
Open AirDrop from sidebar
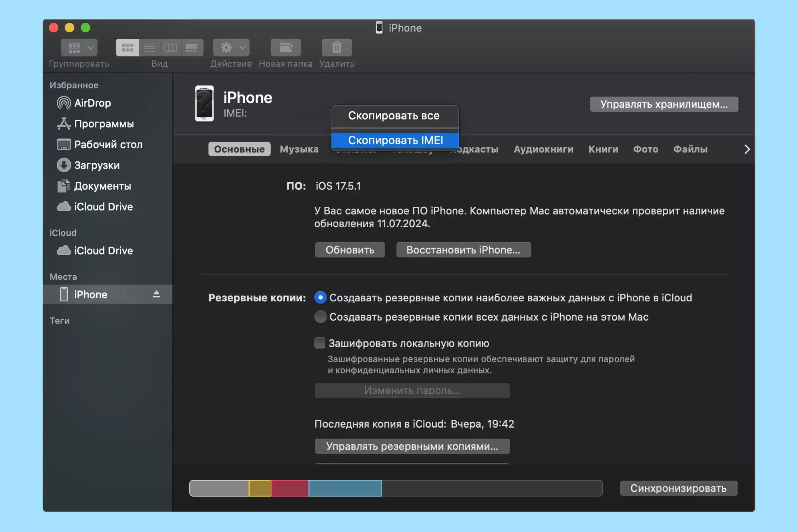[x=92, y=103]
